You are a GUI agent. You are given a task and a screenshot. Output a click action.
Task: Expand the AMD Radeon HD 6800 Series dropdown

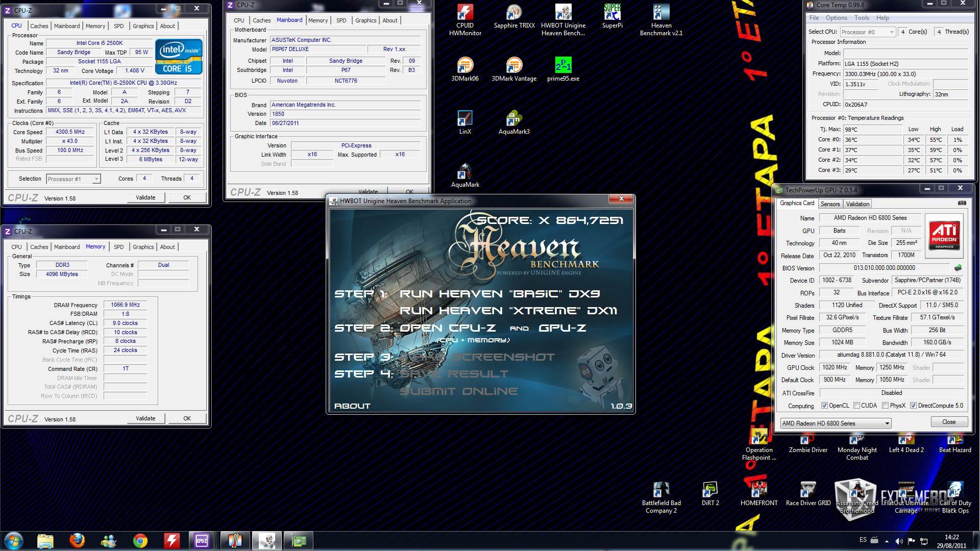[836, 423]
